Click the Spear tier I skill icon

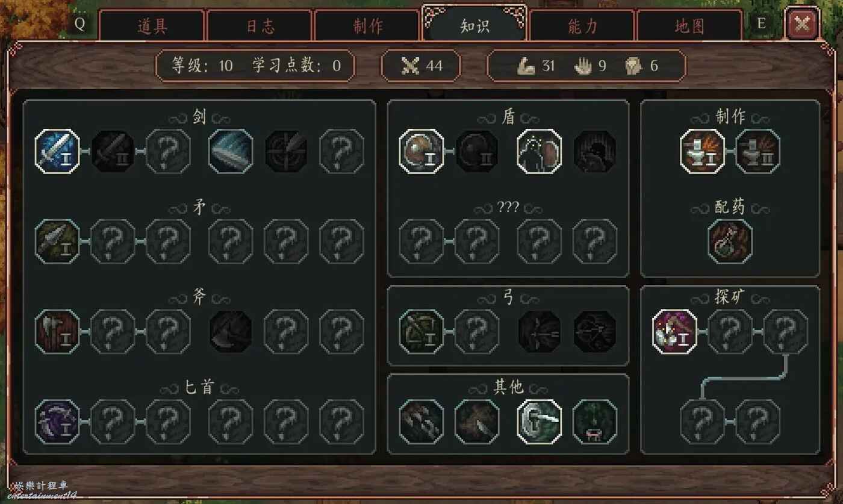(57, 241)
